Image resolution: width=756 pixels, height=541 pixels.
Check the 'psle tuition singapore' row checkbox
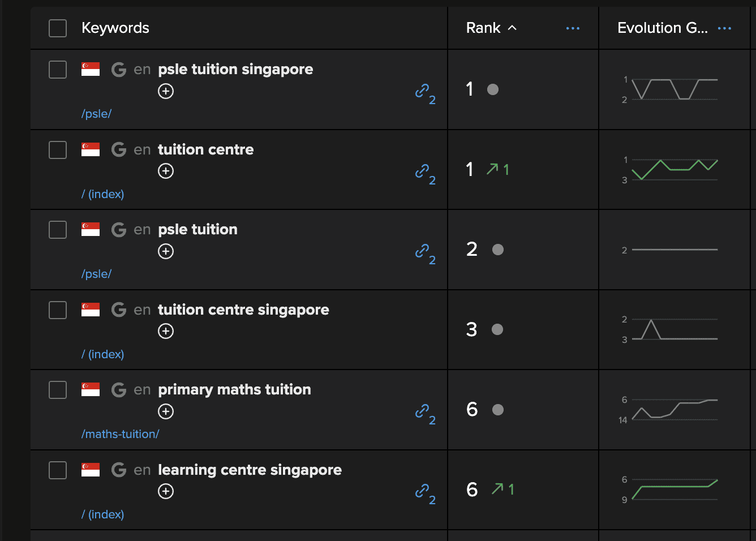(58, 70)
